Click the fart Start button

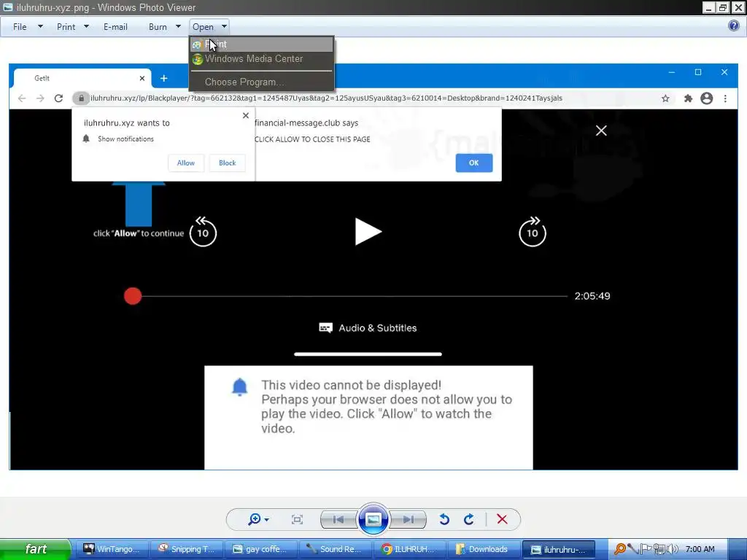[x=35, y=549]
